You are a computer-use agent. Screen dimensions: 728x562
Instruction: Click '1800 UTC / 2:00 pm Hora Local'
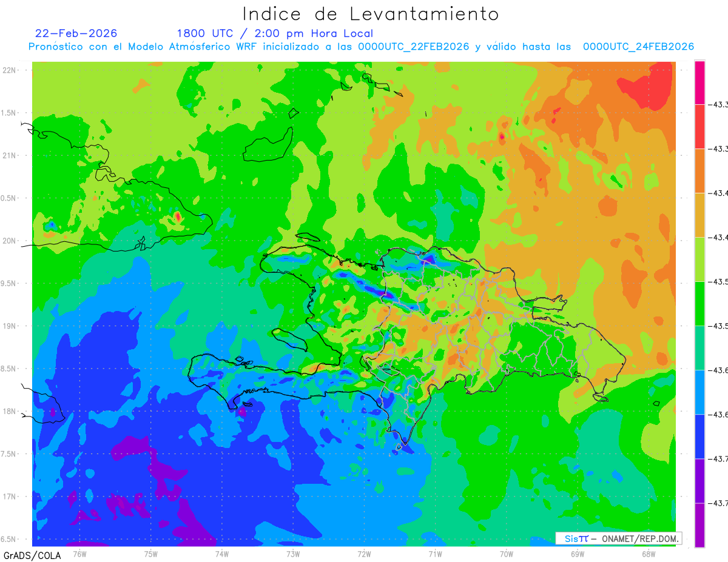(275, 33)
